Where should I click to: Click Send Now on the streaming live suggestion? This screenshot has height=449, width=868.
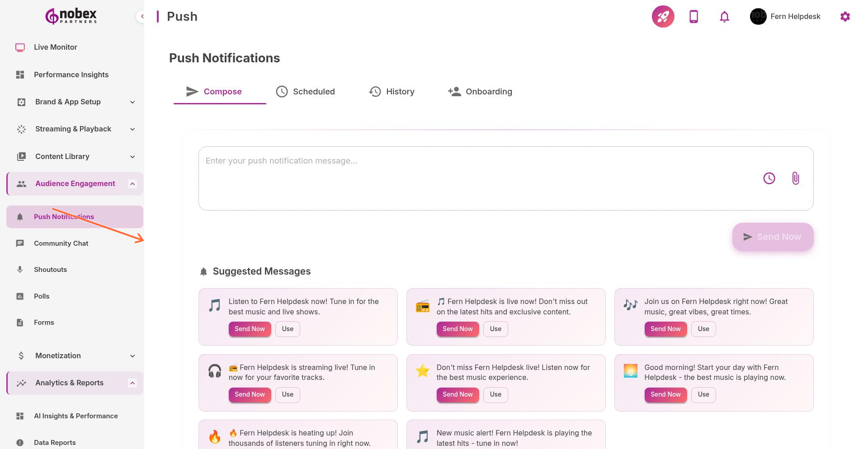[250, 394]
